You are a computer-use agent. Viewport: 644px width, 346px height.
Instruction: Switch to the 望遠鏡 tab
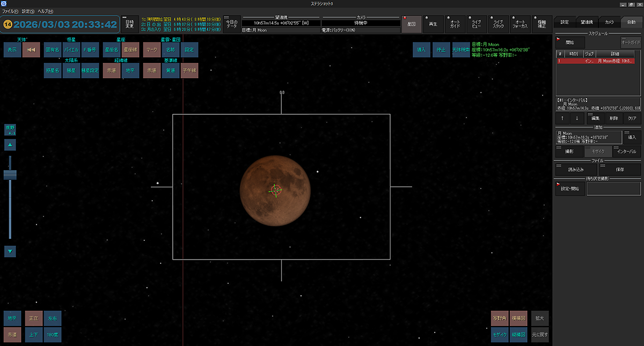click(x=587, y=22)
